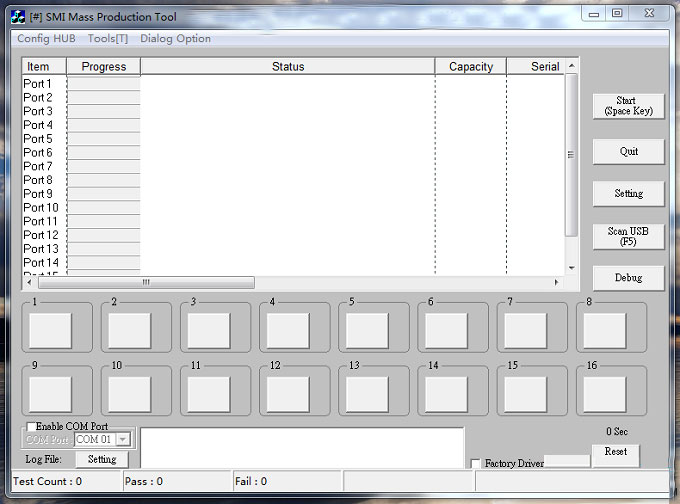Click port slot 14 box
The width and height of the screenshot is (680, 504).
pos(446,394)
